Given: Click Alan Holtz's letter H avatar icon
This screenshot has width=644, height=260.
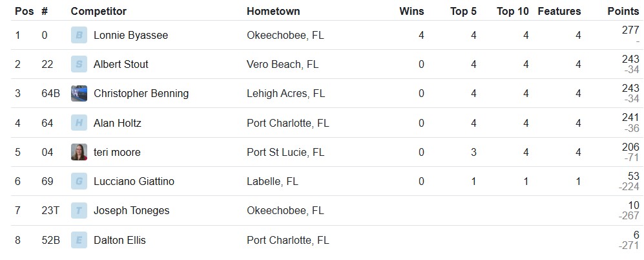Looking at the screenshot, I should tap(79, 123).
